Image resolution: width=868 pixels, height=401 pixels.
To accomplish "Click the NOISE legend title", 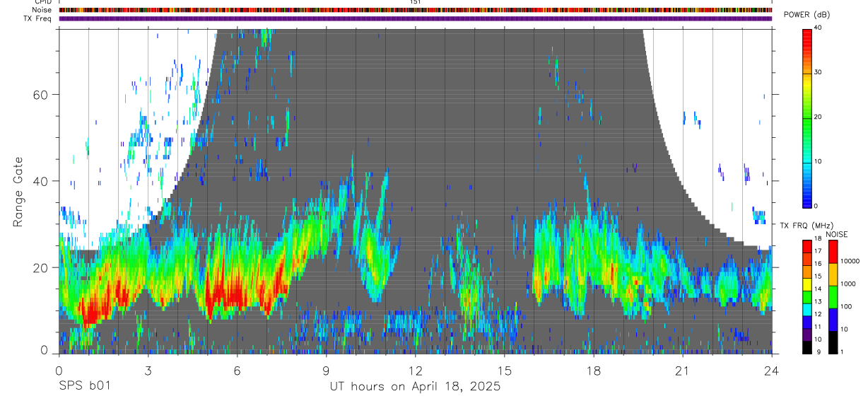I will click(836, 234).
